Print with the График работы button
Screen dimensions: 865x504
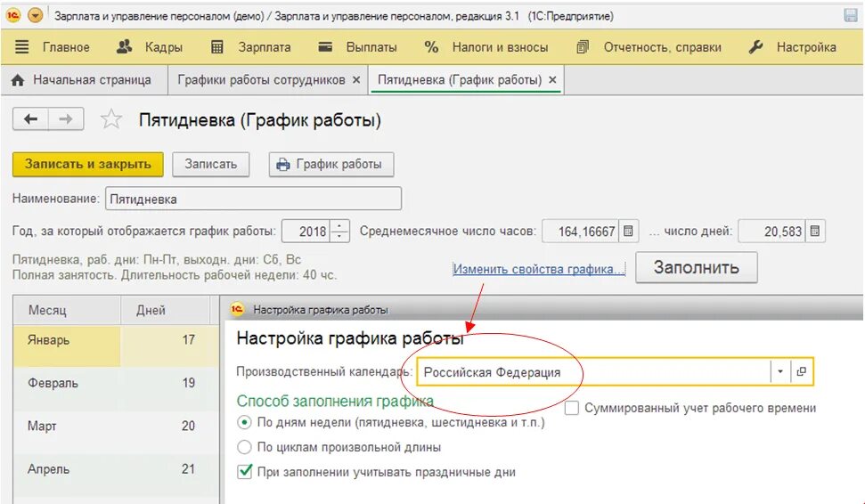[331, 165]
